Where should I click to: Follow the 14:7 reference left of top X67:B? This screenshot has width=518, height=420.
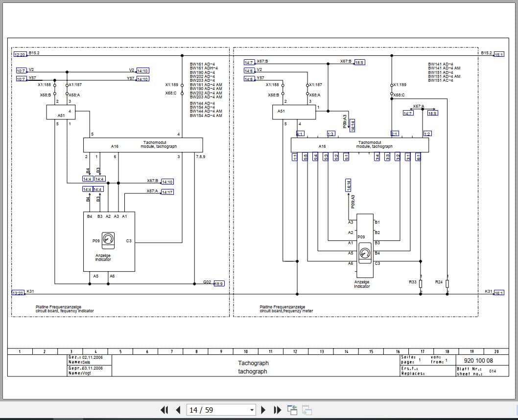tap(249, 62)
